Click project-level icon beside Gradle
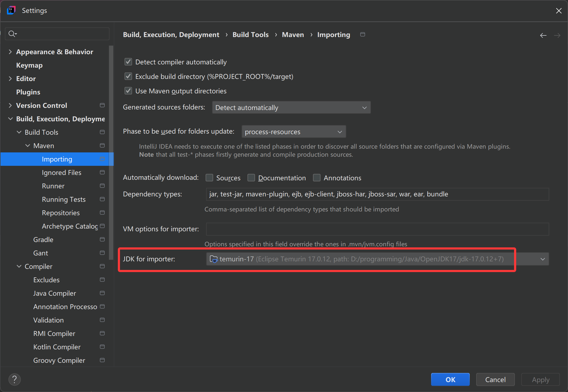This screenshot has height=392, width=568. tap(102, 239)
